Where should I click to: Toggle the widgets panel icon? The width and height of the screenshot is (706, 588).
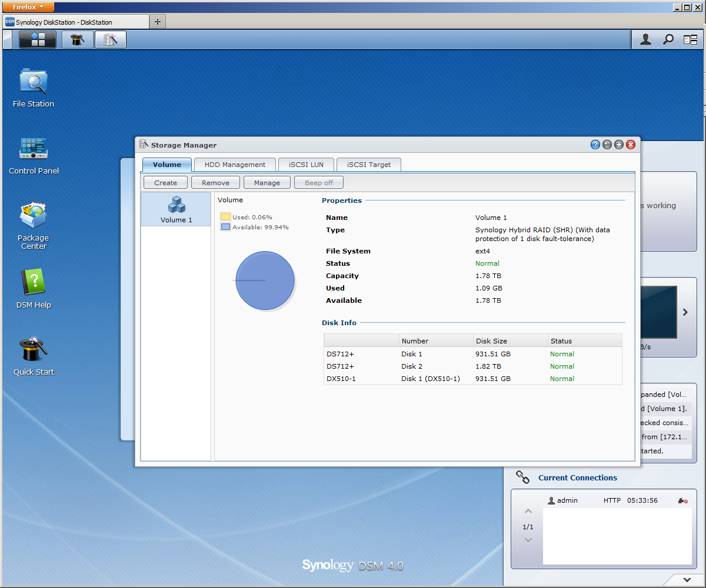click(690, 39)
